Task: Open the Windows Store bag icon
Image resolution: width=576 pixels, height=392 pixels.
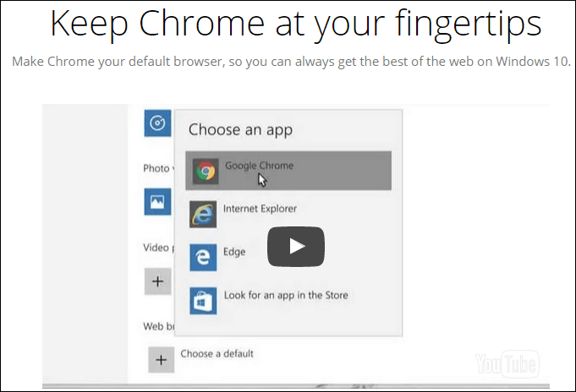Action: (x=203, y=301)
